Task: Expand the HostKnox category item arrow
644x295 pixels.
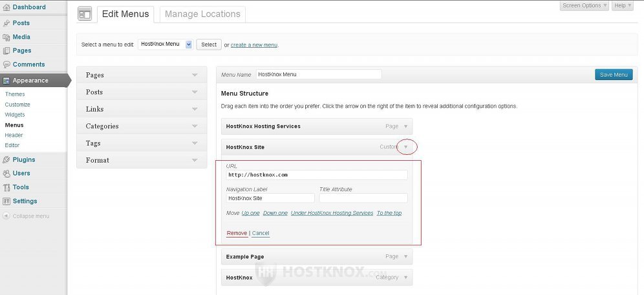Action: pyautogui.click(x=406, y=278)
